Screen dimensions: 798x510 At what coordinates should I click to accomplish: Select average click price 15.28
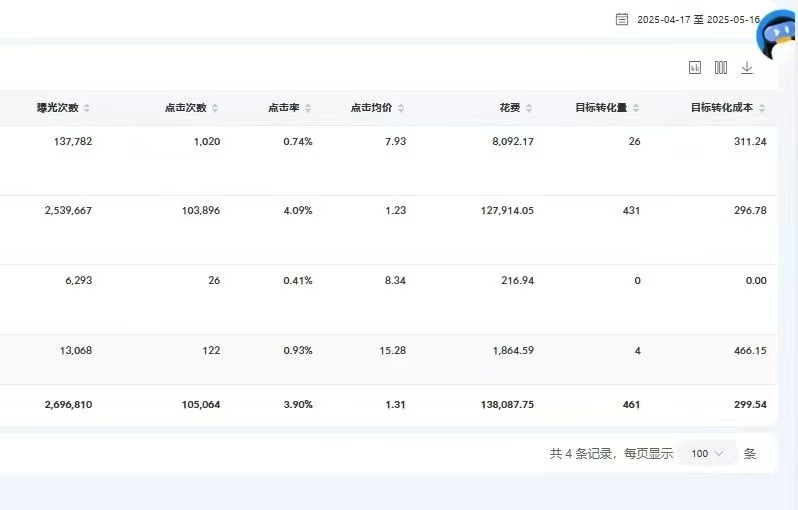coord(393,350)
